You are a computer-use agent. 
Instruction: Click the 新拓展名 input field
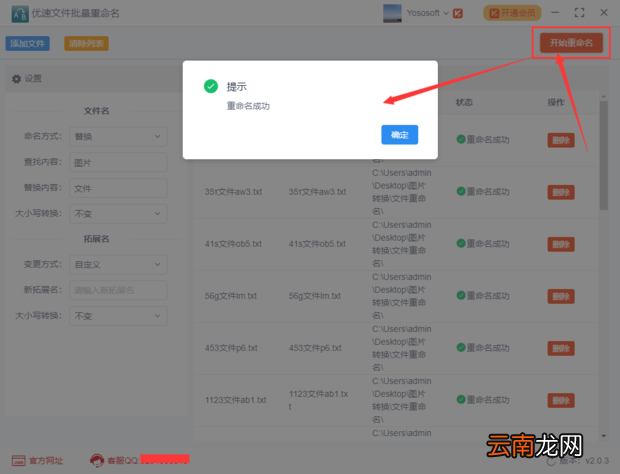coord(118,290)
